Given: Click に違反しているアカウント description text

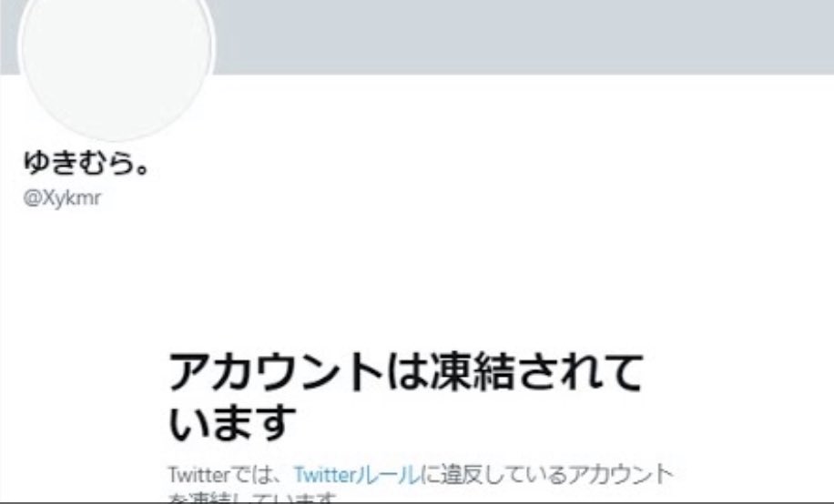Looking at the screenshot, I should pyautogui.click(x=546, y=474).
